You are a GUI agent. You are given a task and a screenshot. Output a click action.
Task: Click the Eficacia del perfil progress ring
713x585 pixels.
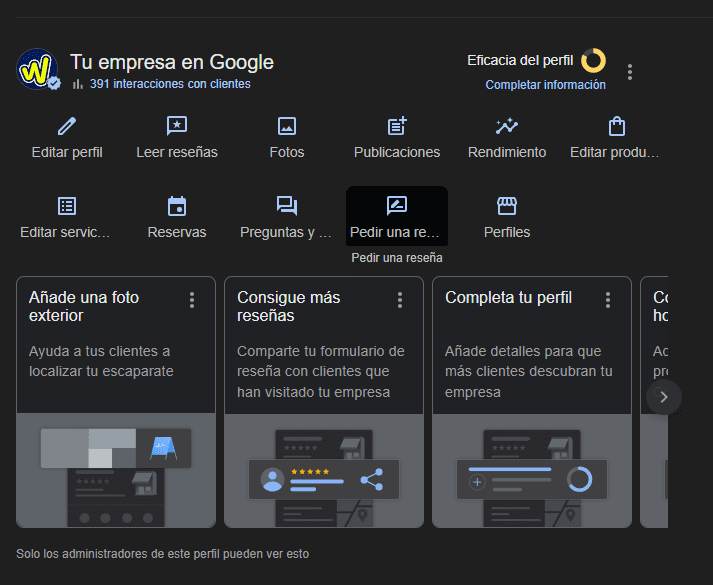[593, 61]
